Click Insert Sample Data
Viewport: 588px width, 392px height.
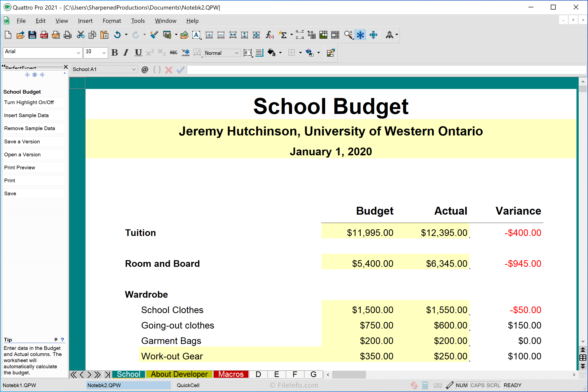(34, 115)
